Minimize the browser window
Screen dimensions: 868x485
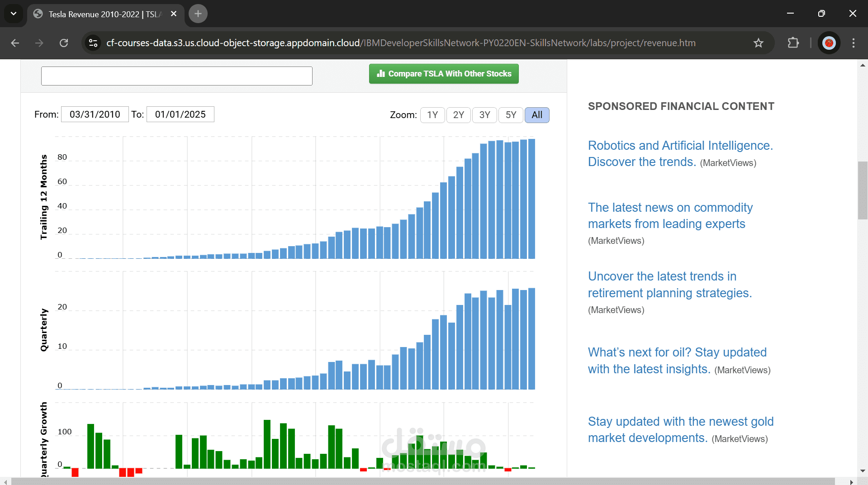tap(790, 14)
